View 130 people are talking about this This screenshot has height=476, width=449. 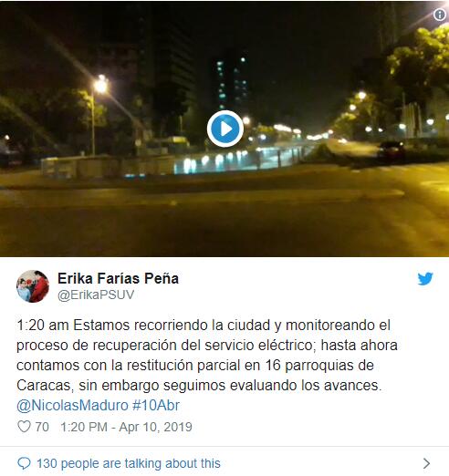point(129,463)
